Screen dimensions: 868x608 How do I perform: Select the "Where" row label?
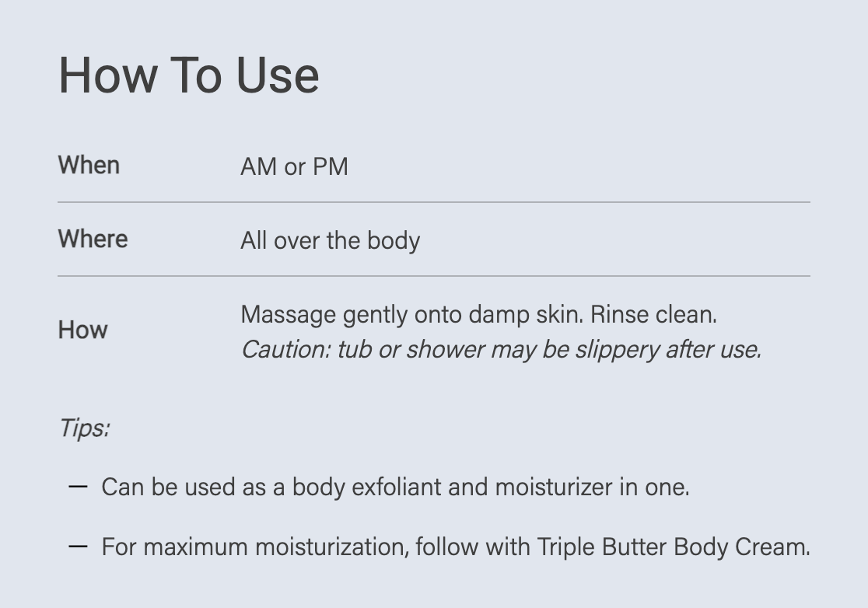tap(93, 239)
